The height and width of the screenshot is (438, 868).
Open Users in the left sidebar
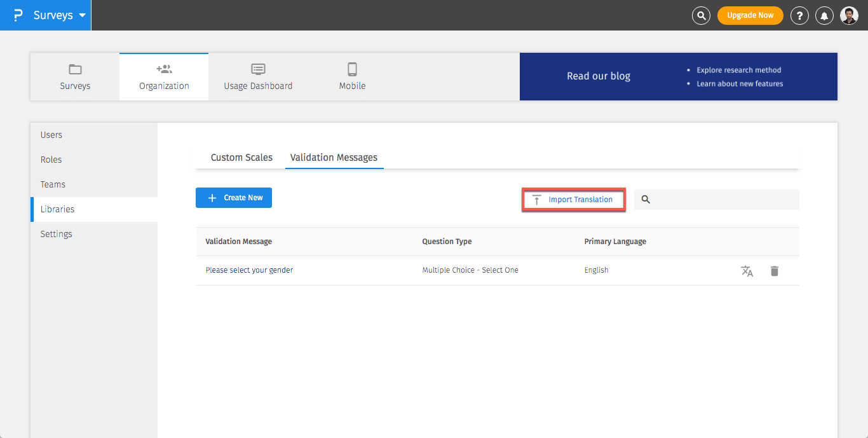pos(51,135)
